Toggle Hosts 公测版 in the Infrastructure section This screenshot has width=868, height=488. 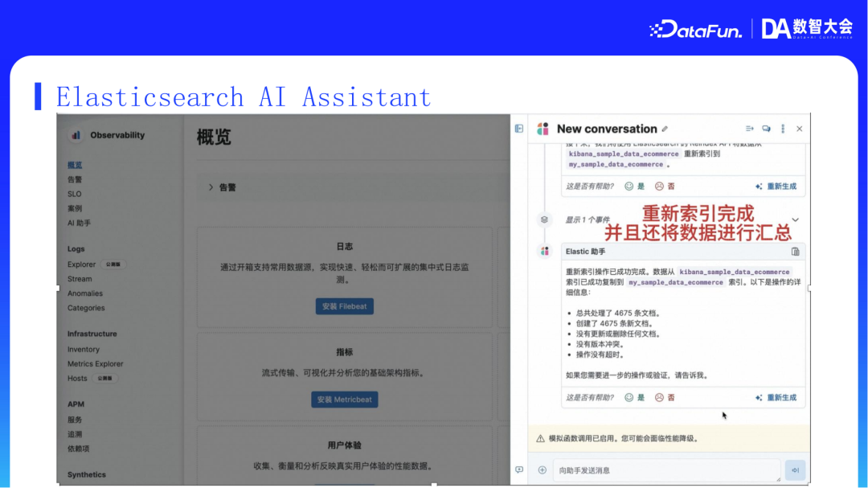click(x=83, y=378)
